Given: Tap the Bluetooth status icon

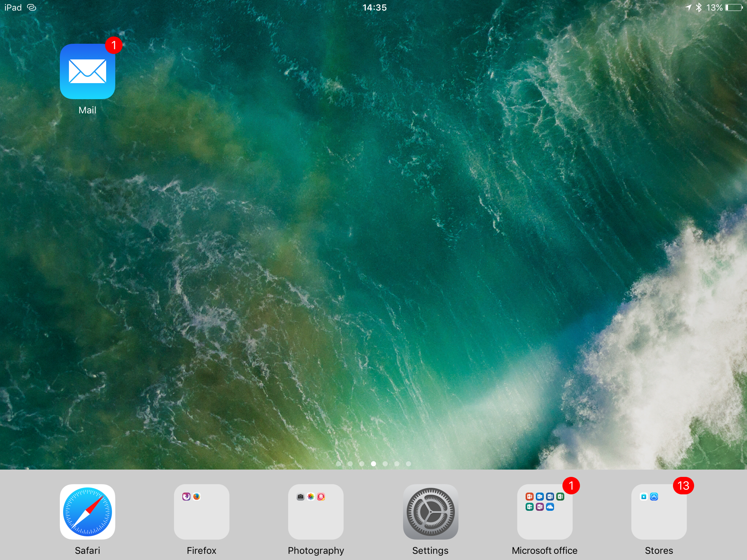Looking at the screenshot, I should pos(698,8).
